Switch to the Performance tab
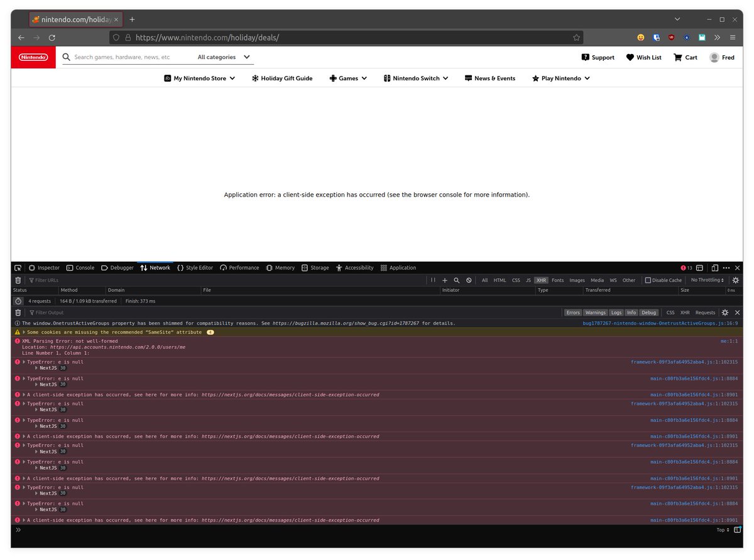This screenshot has width=754, height=560. [239, 267]
